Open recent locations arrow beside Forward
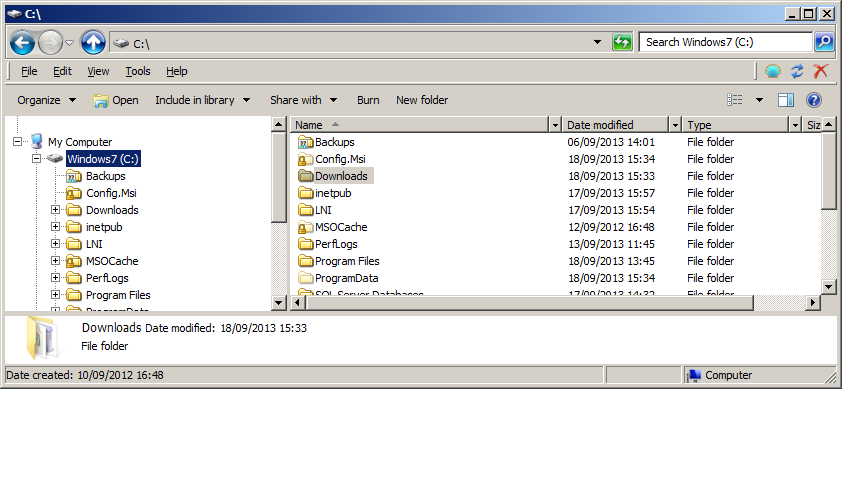 tap(69, 42)
